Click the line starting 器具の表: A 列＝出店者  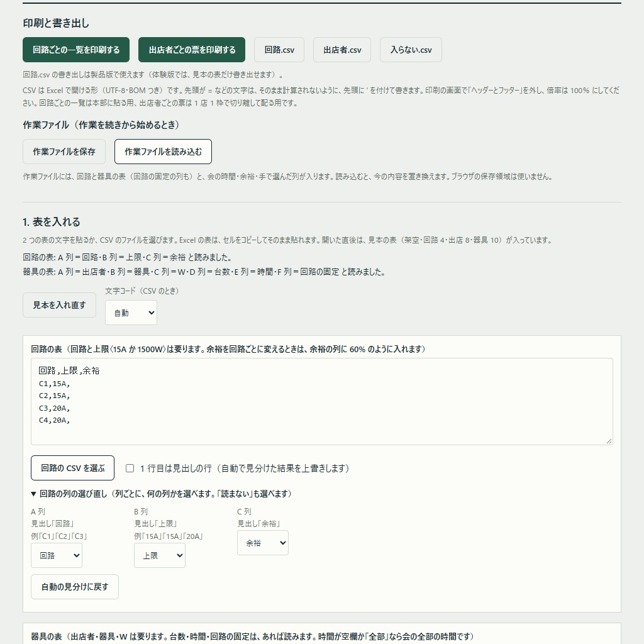click(204, 272)
